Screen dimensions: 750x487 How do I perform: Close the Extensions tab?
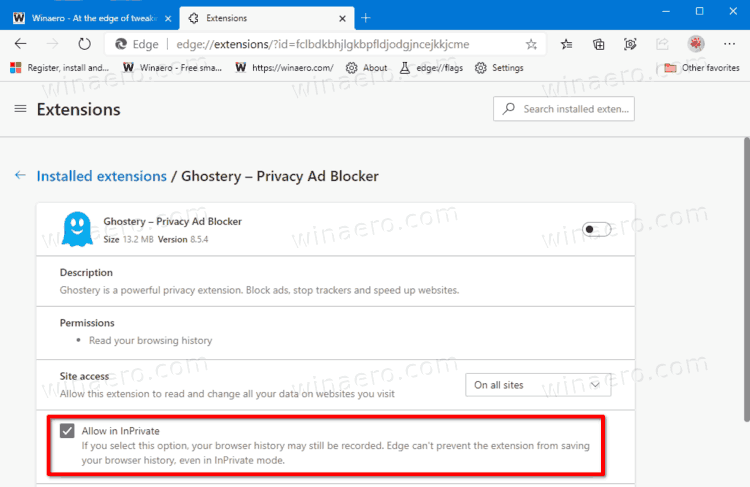coord(342,19)
